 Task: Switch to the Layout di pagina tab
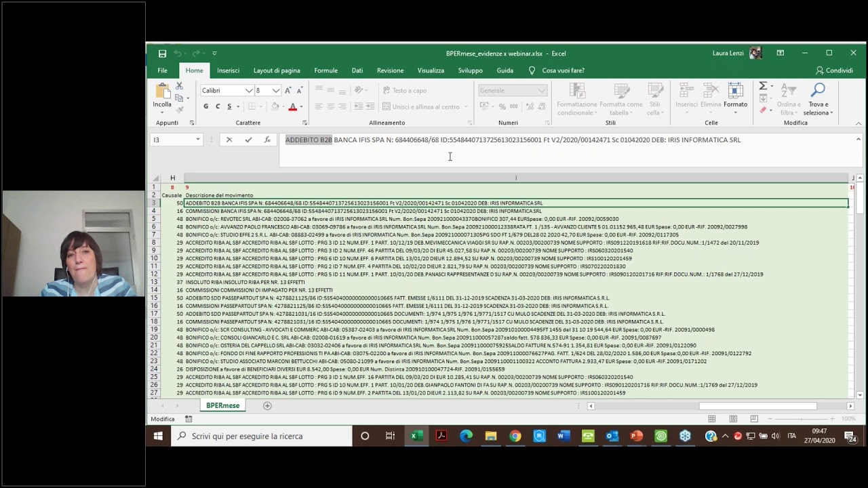point(277,70)
